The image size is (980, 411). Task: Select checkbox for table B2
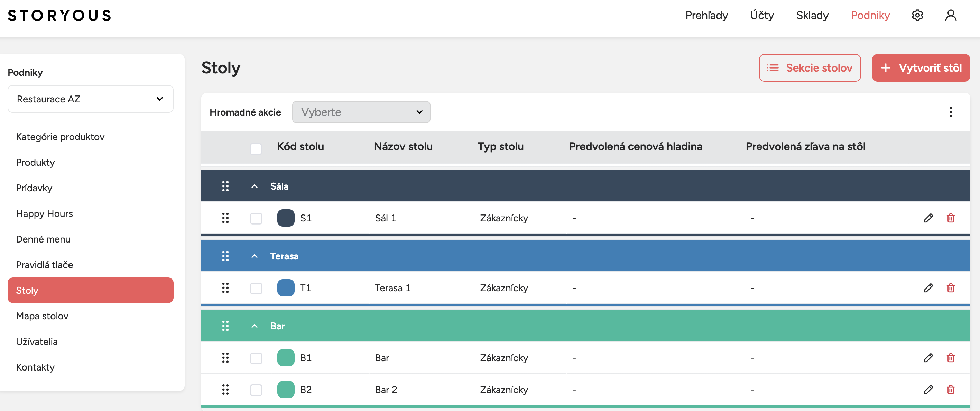pyautogui.click(x=256, y=390)
